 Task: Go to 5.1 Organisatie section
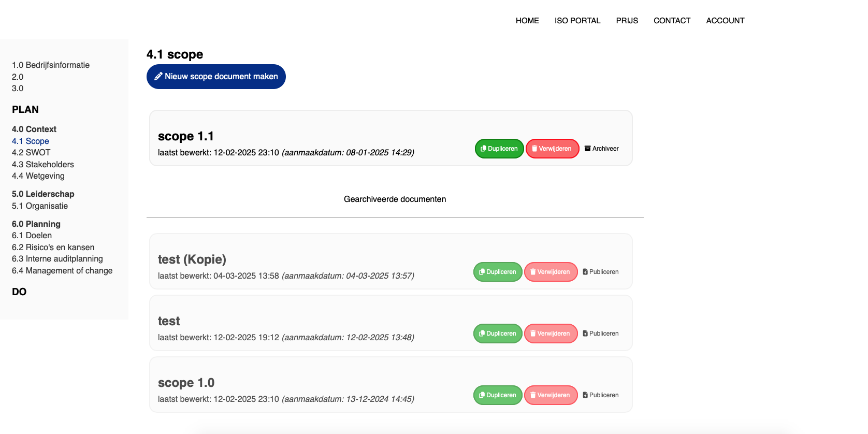pos(40,206)
